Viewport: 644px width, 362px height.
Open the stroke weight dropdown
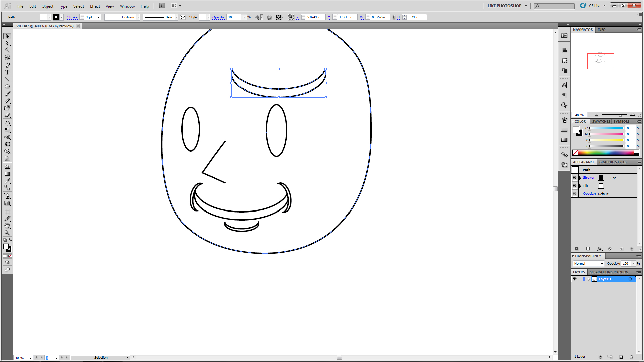98,17
